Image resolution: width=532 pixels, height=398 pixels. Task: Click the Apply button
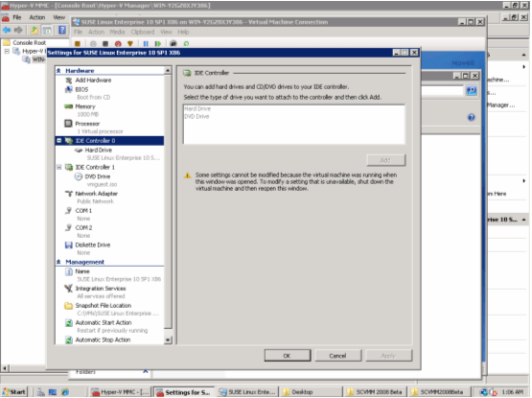click(389, 356)
